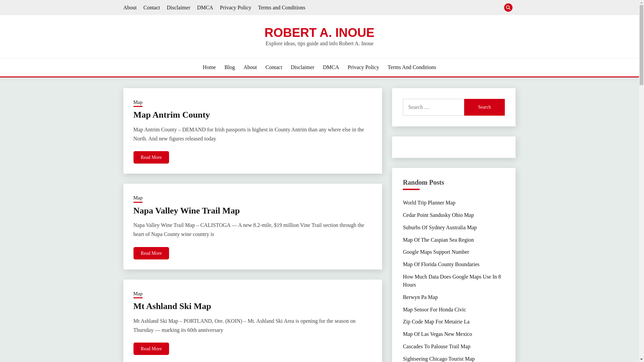The width and height of the screenshot is (644, 362).
Task: Open DMCA link in top utility bar
Action: point(205,7)
